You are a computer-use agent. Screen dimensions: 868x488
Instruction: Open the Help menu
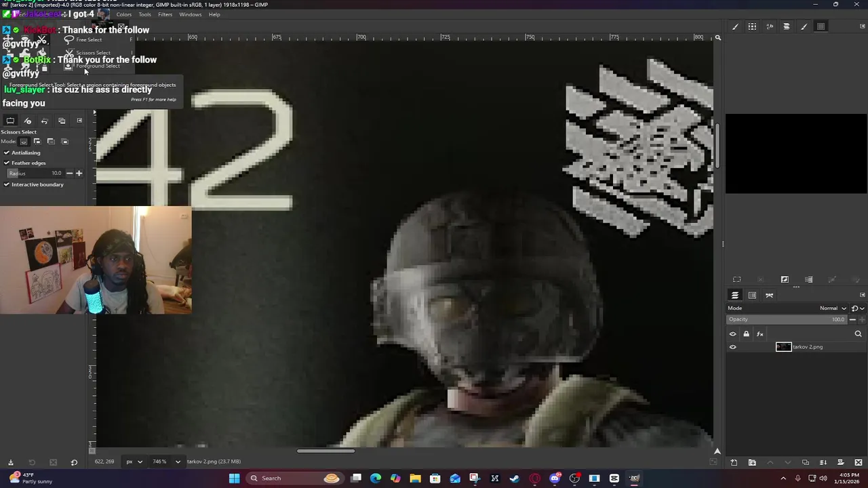click(x=214, y=14)
